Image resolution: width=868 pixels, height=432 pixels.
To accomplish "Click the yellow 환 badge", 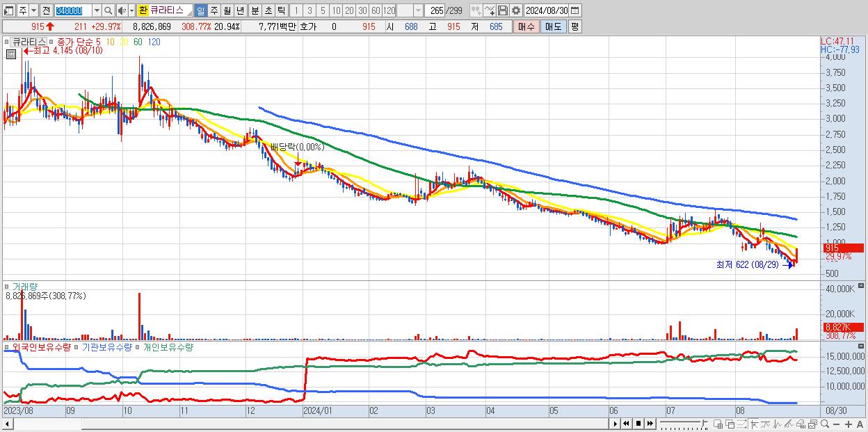I will pos(143,11).
